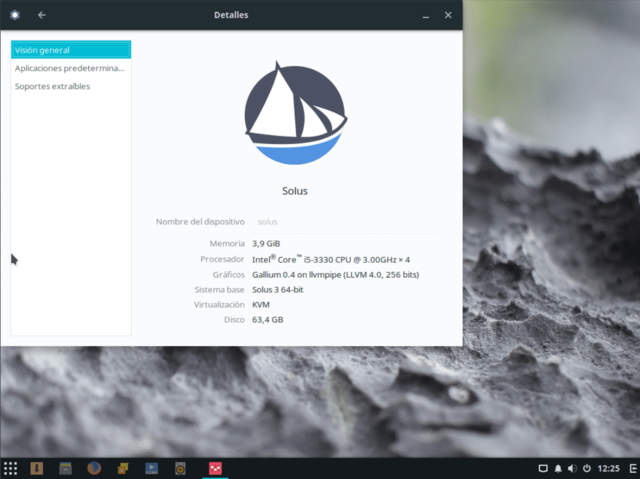
Task: Select the memory value 3,9 GiB
Action: (266, 244)
